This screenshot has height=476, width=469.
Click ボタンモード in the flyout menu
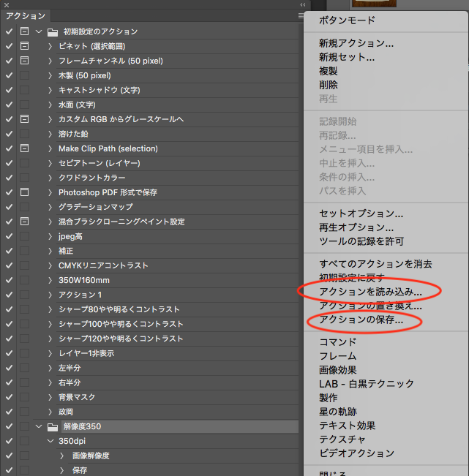(x=347, y=20)
